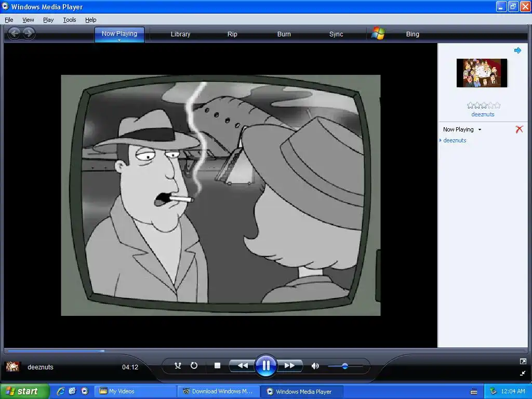Click the blue arrow in the list pane
The image size is (532, 399).
click(x=517, y=50)
